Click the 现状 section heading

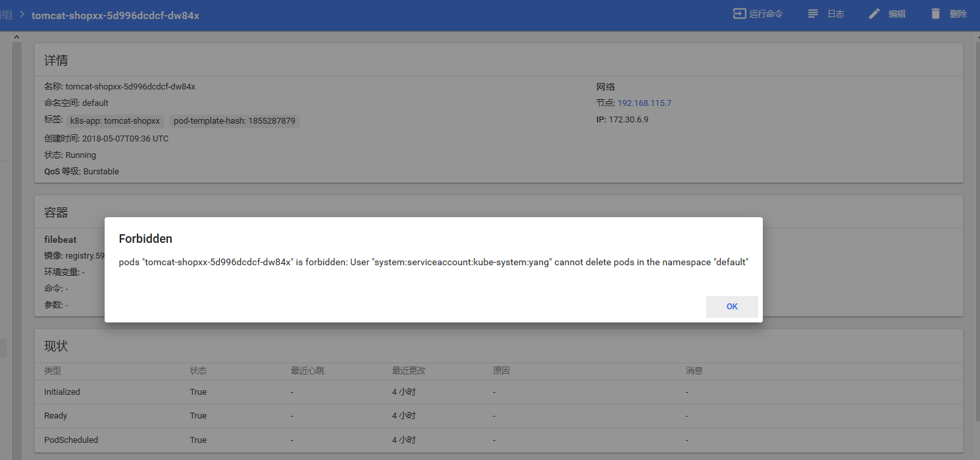56,346
